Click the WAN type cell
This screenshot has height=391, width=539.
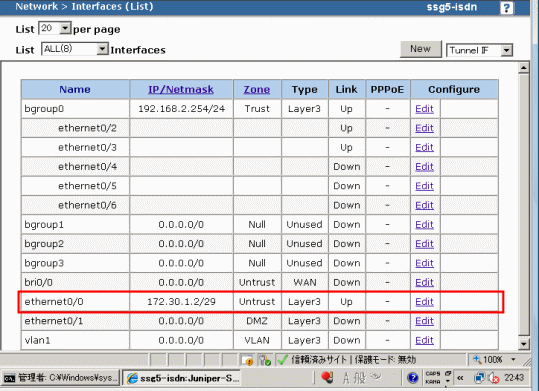point(305,282)
